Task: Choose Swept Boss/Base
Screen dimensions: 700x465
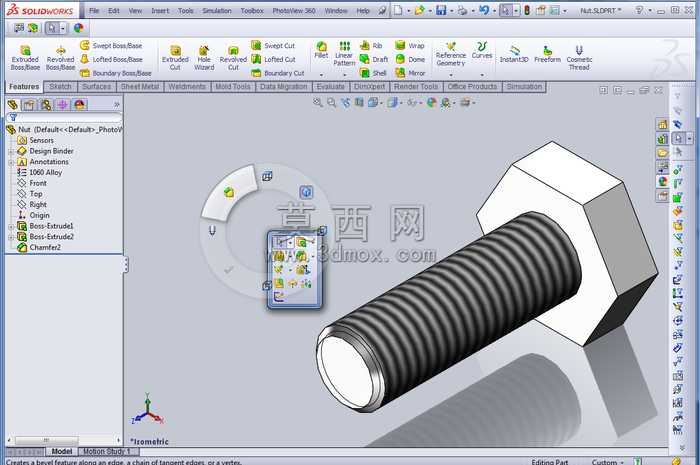Action: coord(111,46)
